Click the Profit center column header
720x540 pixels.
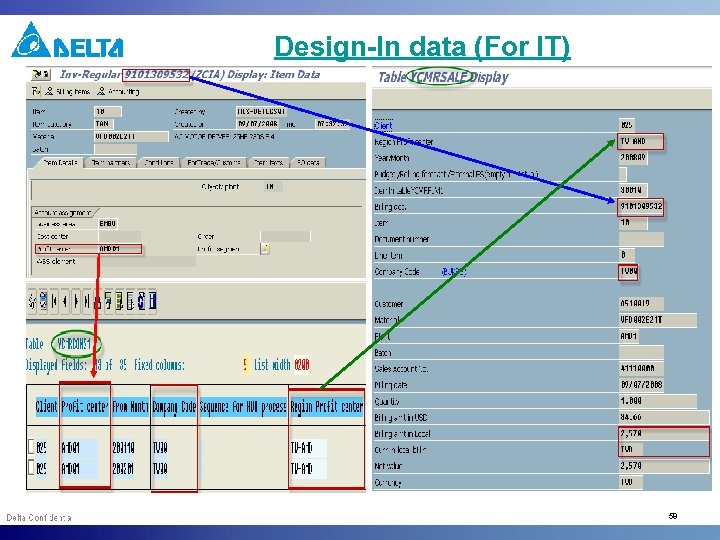(x=84, y=406)
